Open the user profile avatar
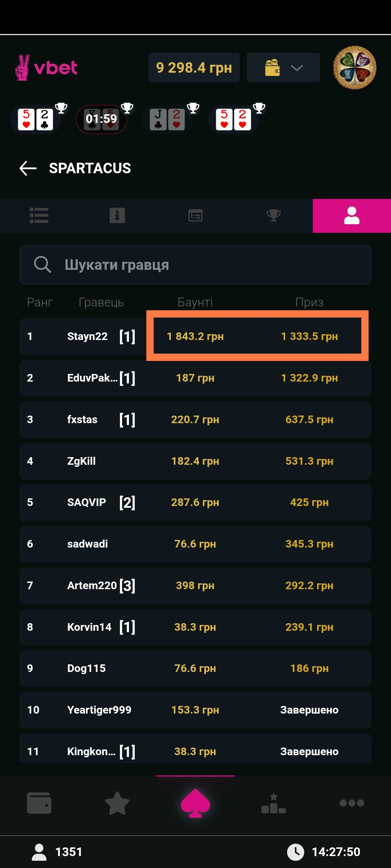 354,68
